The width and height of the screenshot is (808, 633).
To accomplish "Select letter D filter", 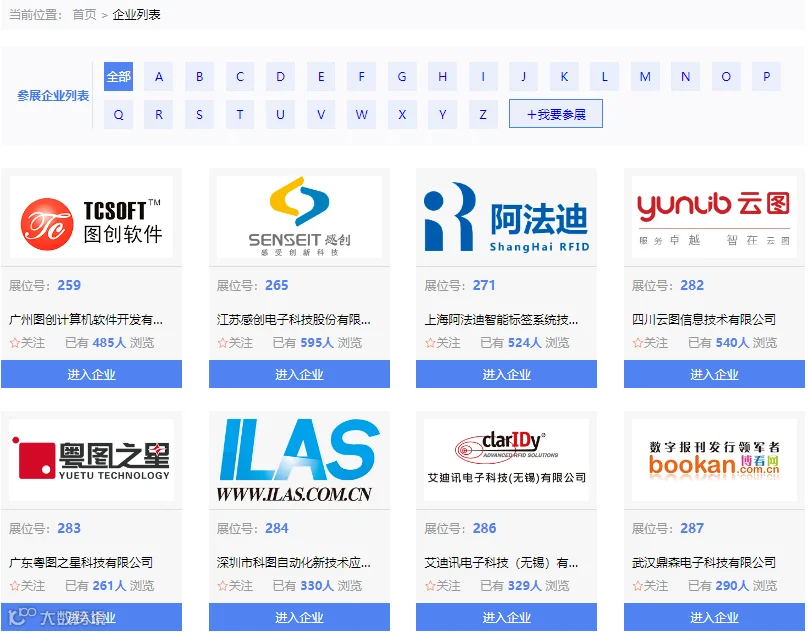I will (280, 77).
